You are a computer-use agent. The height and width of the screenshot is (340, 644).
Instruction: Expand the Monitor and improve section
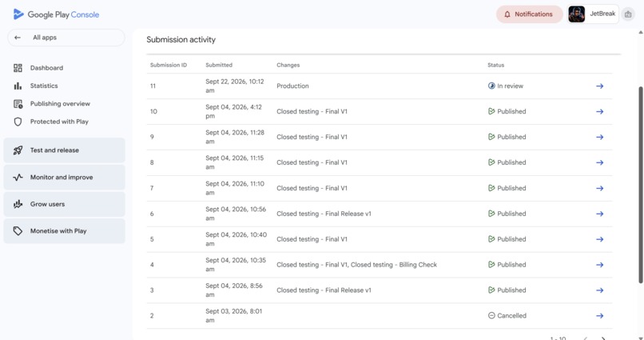click(65, 177)
